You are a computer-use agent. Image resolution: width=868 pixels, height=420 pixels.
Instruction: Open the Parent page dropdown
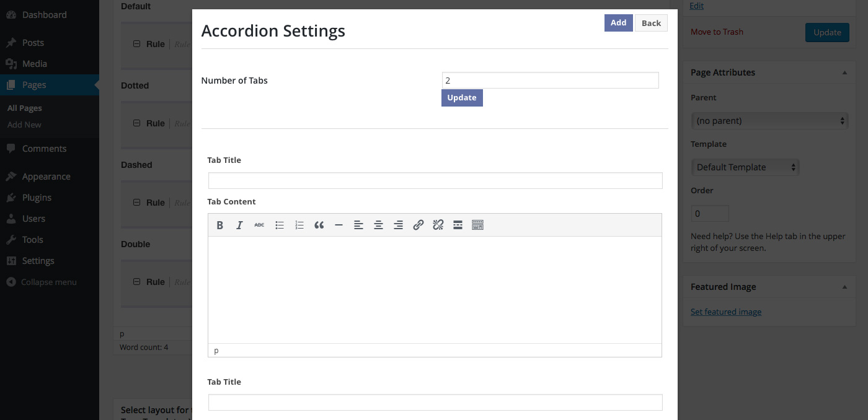[x=769, y=121]
